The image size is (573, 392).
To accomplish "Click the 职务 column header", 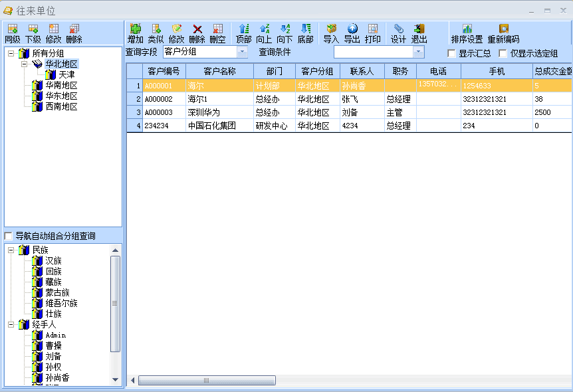I will 401,71.
